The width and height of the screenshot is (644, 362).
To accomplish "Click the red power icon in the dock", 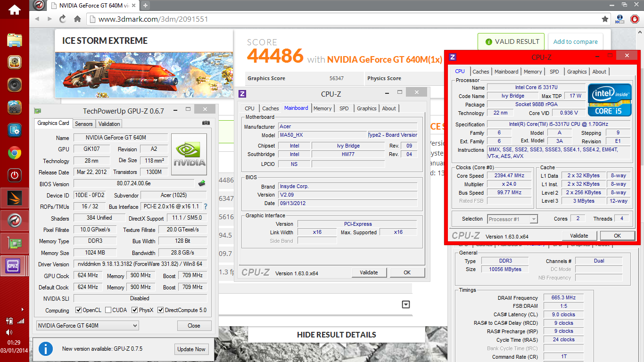I will 15,175.
